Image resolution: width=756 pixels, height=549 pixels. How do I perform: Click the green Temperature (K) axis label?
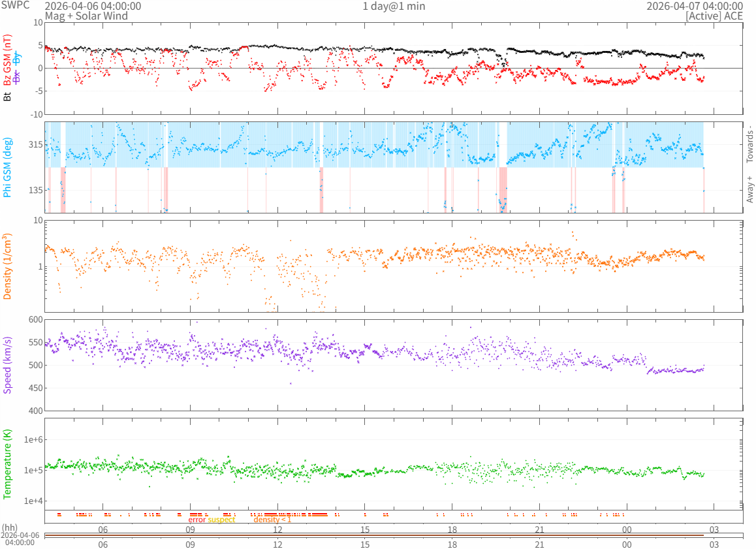[x=8, y=464]
